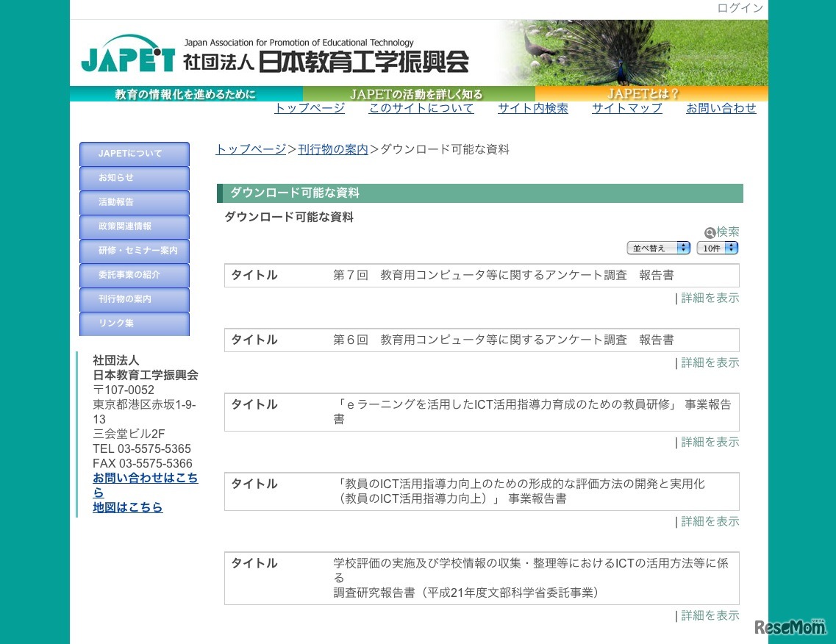Open the 並べ替え sort dropdown

point(658,248)
